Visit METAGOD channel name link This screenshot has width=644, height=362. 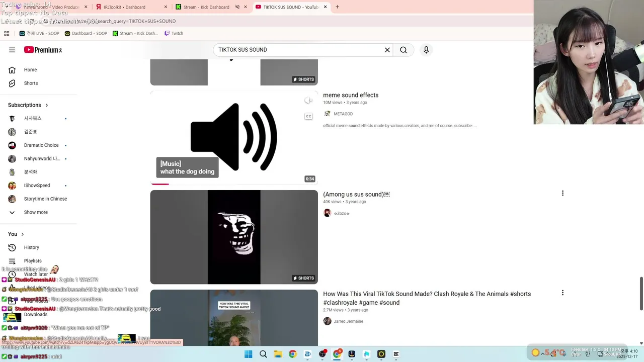(x=343, y=114)
